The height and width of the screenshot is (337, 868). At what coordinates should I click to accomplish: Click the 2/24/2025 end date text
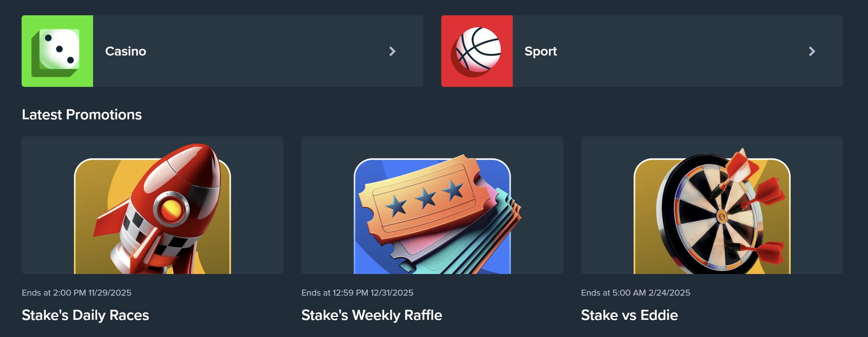tap(669, 293)
